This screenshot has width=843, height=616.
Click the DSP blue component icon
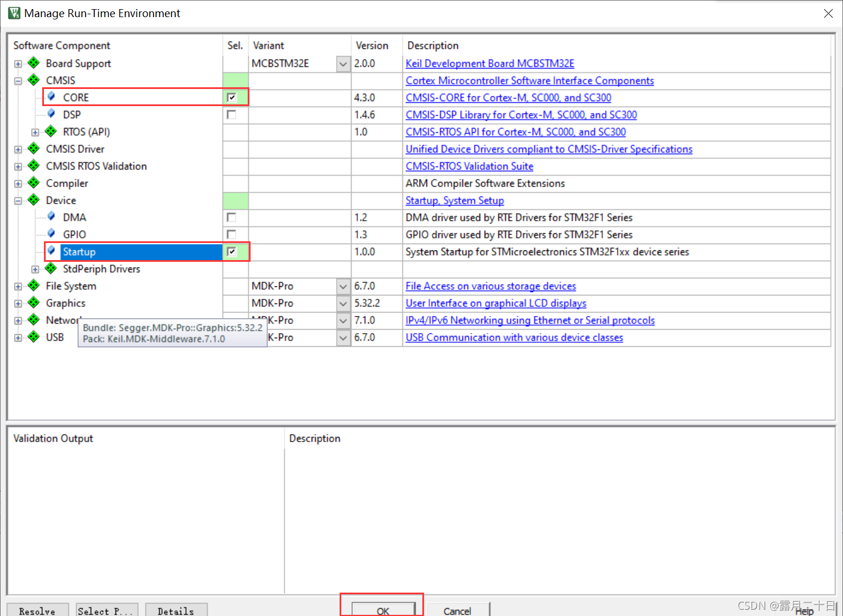tap(51, 114)
